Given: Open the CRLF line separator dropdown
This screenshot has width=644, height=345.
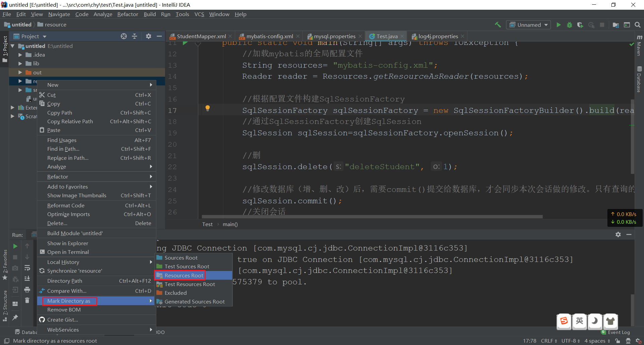Looking at the screenshot, I should click(x=549, y=341).
